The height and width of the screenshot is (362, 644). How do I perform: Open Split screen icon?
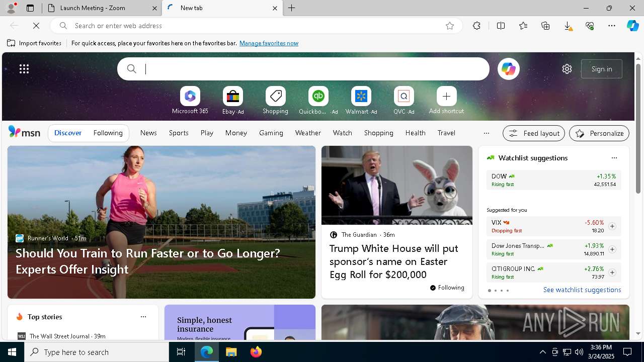[501, 26]
